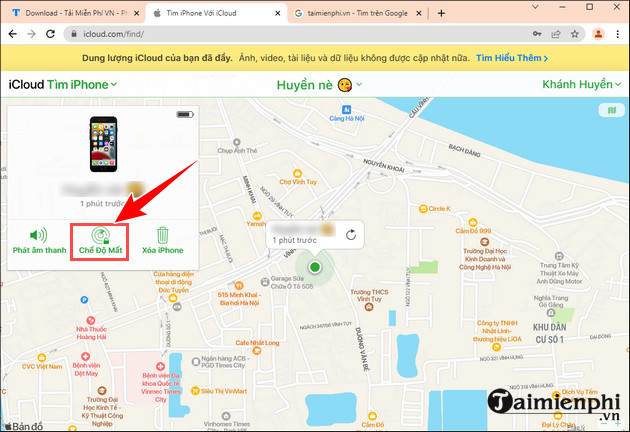Image resolution: width=630 pixels, height=432 pixels.
Task: Open the Tìm Hiểu Thêm link
Action: point(512,58)
